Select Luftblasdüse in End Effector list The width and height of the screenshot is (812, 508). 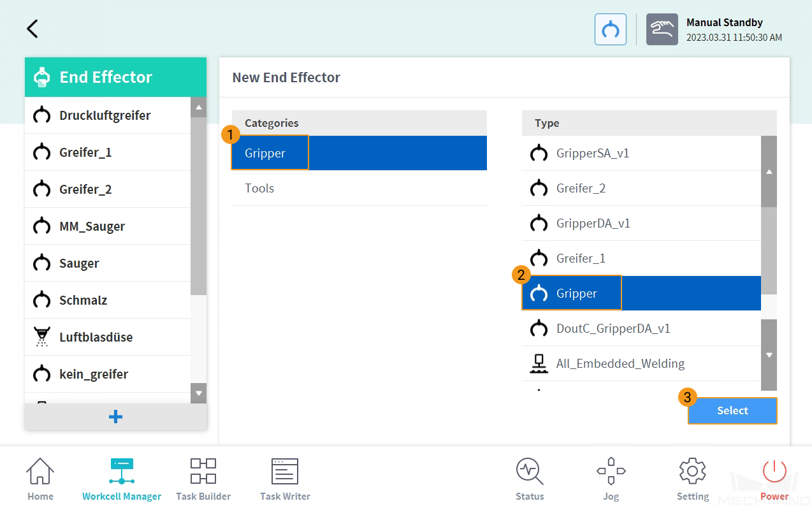point(108,337)
